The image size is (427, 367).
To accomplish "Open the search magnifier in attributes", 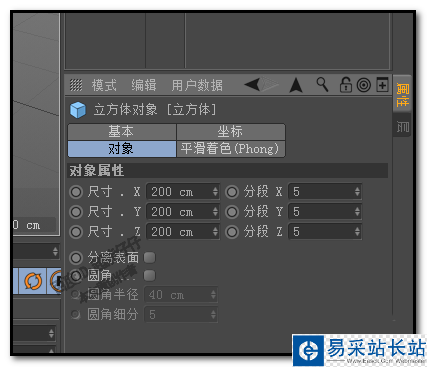I will (322, 85).
